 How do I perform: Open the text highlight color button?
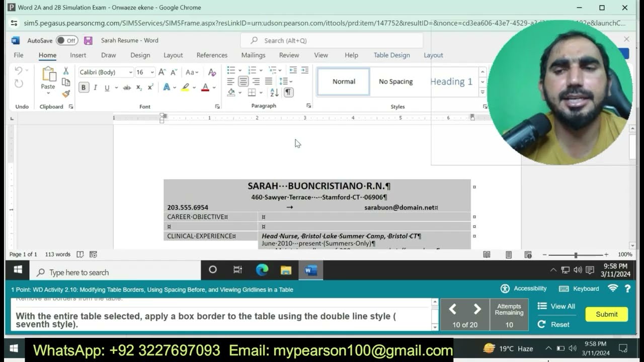[x=185, y=87]
